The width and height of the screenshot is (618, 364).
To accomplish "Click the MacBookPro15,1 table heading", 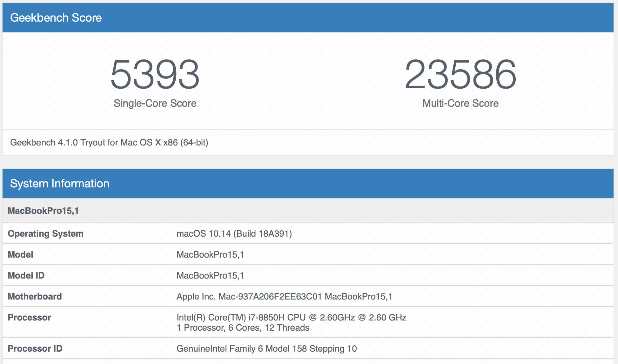I will point(43,211).
